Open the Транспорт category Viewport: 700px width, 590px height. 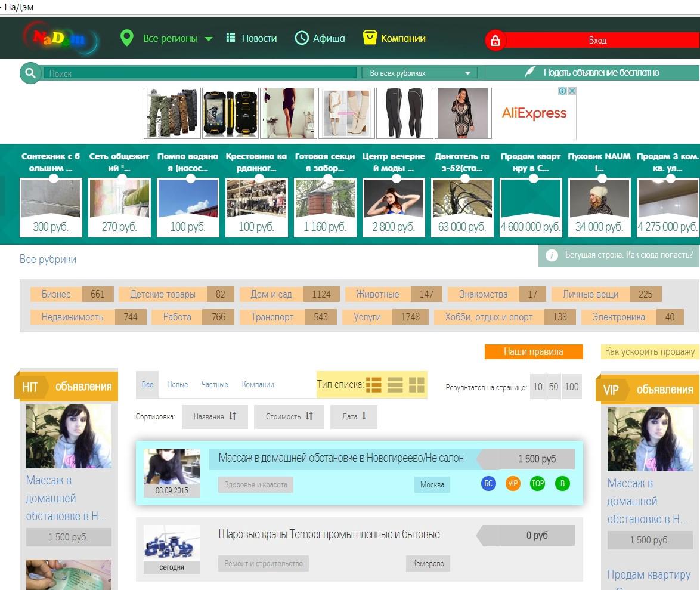point(288,317)
